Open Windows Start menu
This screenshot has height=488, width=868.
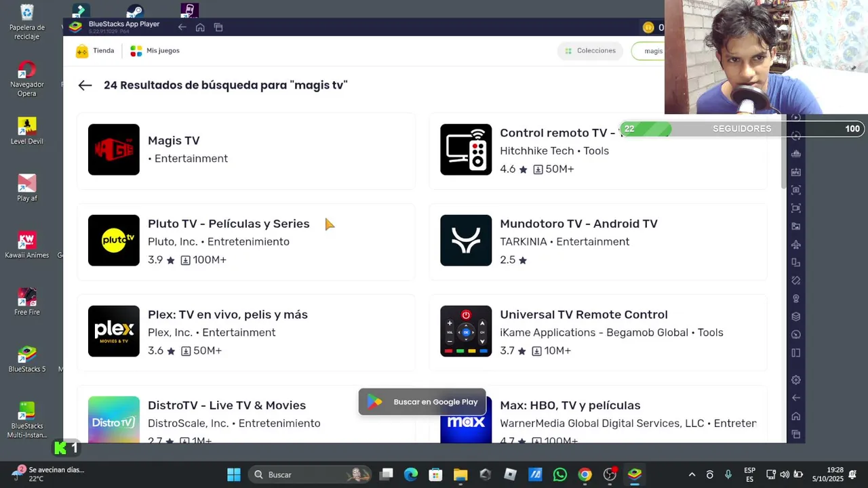tap(234, 474)
